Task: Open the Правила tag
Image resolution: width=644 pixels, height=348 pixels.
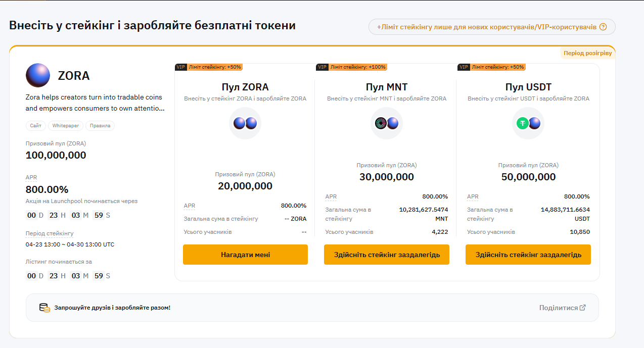Action: (100, 126)
